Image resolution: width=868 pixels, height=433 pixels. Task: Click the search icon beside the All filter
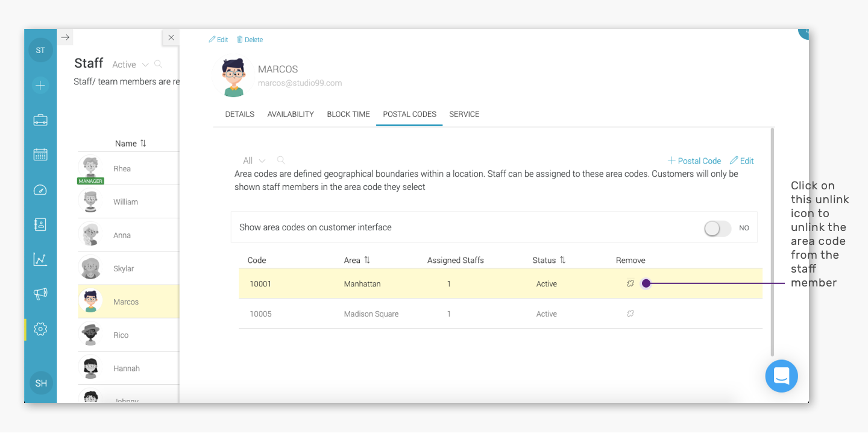pyautogui.click(x=281, y=160)
